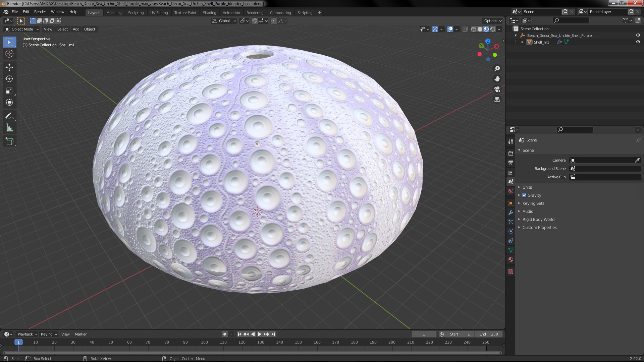Viewport: 644px width, 362px height.
Task: Select the Transform tool
Action: [x=9, y=102]
